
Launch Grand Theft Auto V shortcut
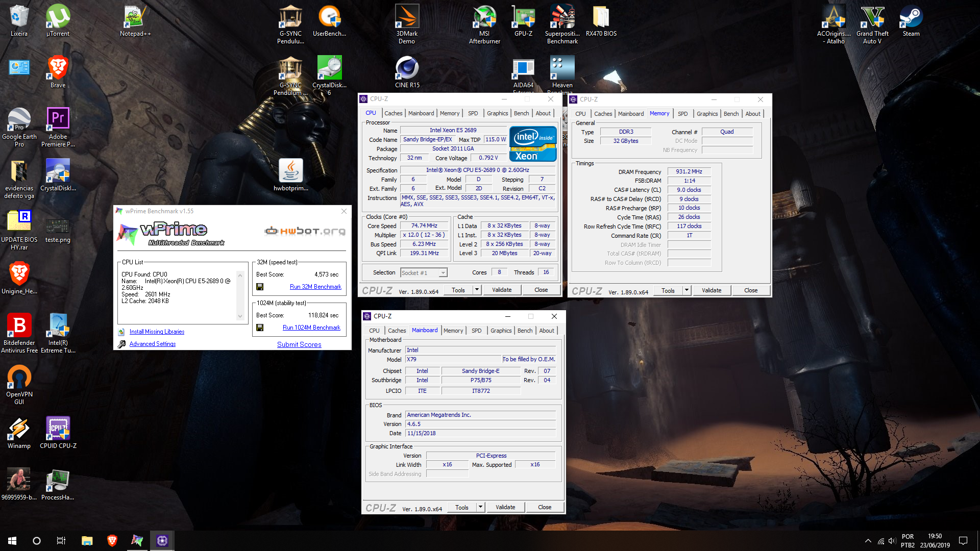[x=872, y=24]
